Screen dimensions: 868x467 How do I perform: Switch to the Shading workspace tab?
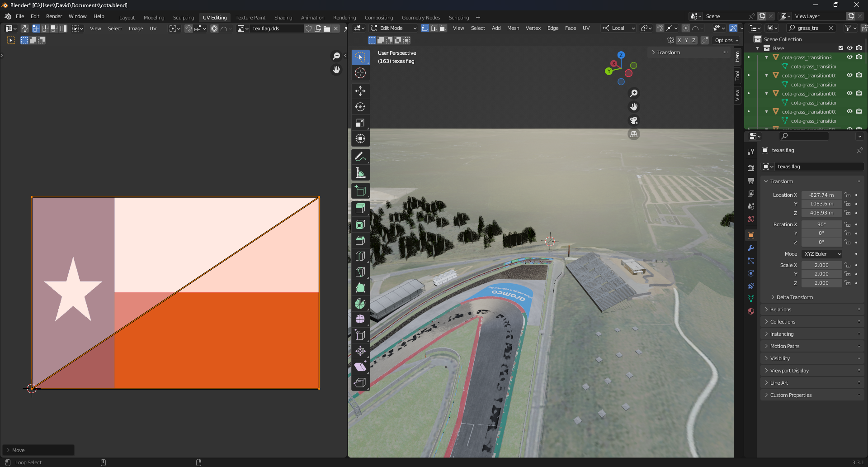pos(283,18)
